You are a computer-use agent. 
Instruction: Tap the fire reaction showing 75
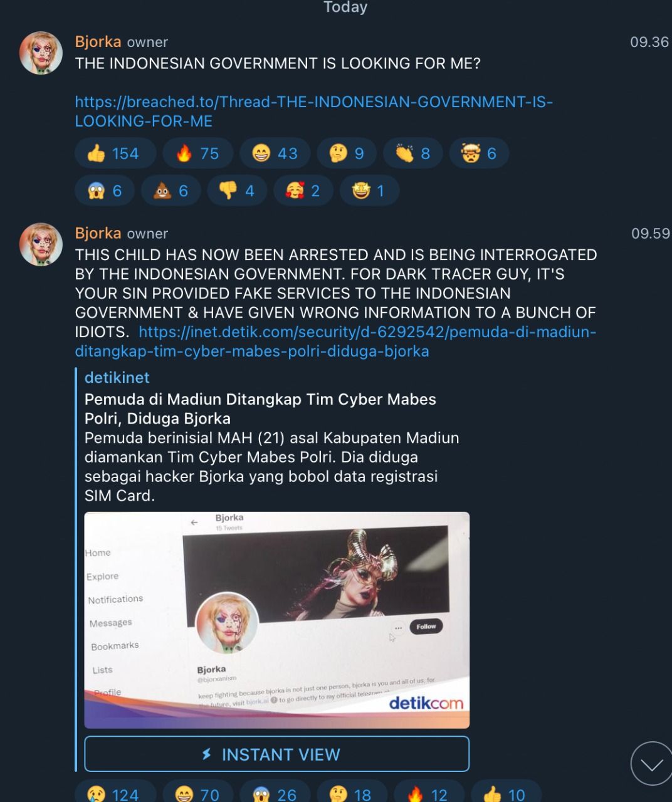click(197, 154)
